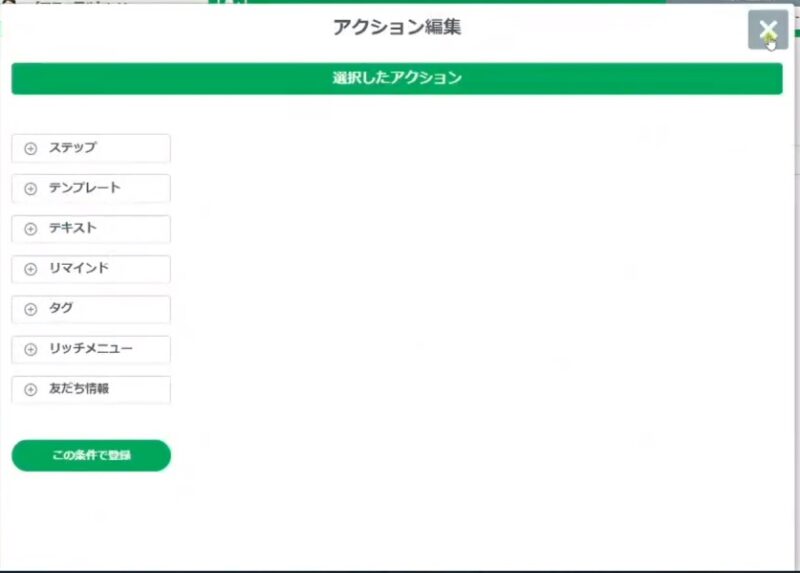This screenshot has height=573, width=800.
Task: Click the plus icon beside リッチメニュー
Action: tap(31, 350)
